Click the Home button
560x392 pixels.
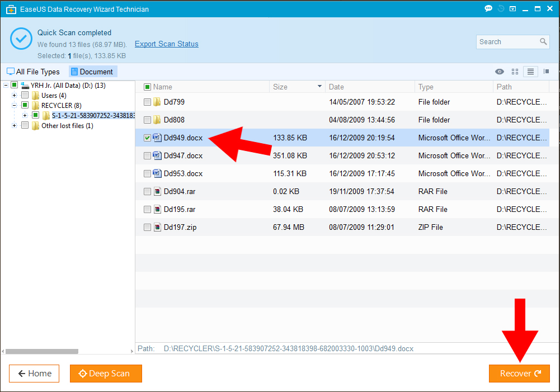coord(34,374)
